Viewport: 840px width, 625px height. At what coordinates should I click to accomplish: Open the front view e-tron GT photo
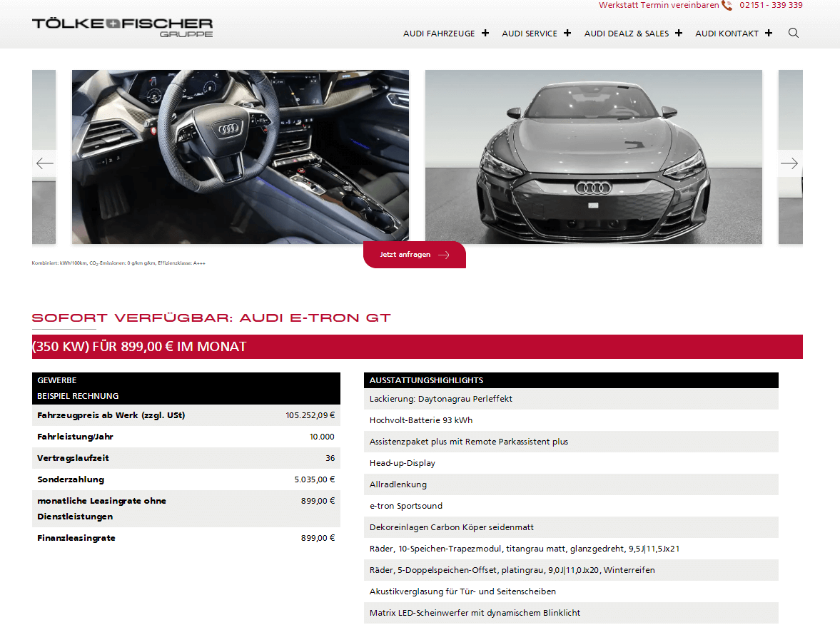pyautogui.click(x=594, y=157)
